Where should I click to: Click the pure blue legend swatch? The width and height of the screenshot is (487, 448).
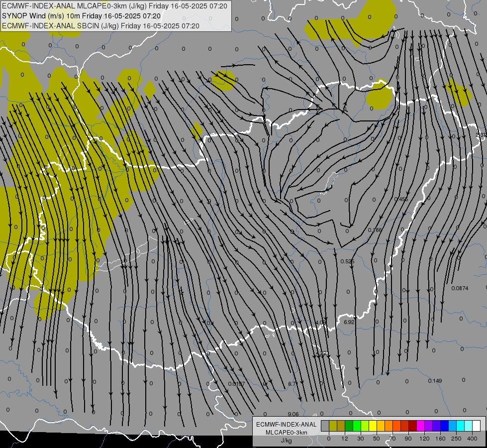445,426
